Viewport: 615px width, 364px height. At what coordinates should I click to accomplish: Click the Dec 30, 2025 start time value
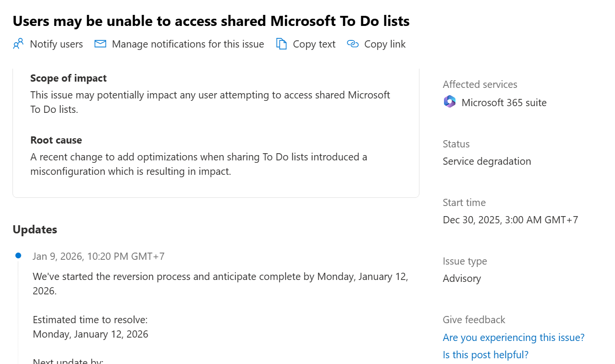tap(510, 220)
